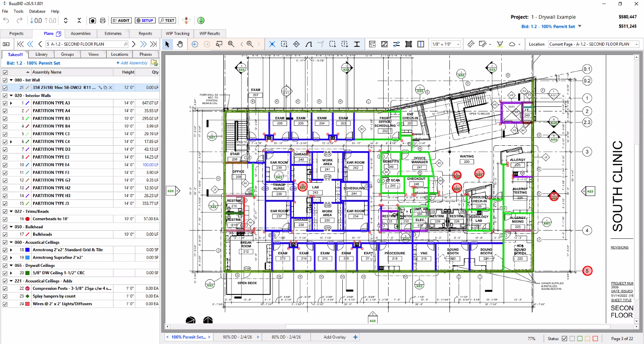Collapse the left panel with toggle icon
Viewport: 644px width, 344px height.
click(6, 44)
